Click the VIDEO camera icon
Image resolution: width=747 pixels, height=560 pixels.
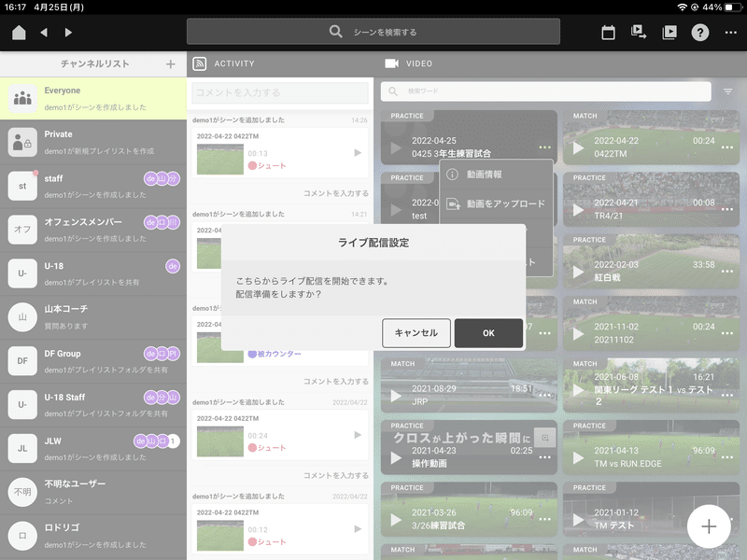(x=391, y=63)
